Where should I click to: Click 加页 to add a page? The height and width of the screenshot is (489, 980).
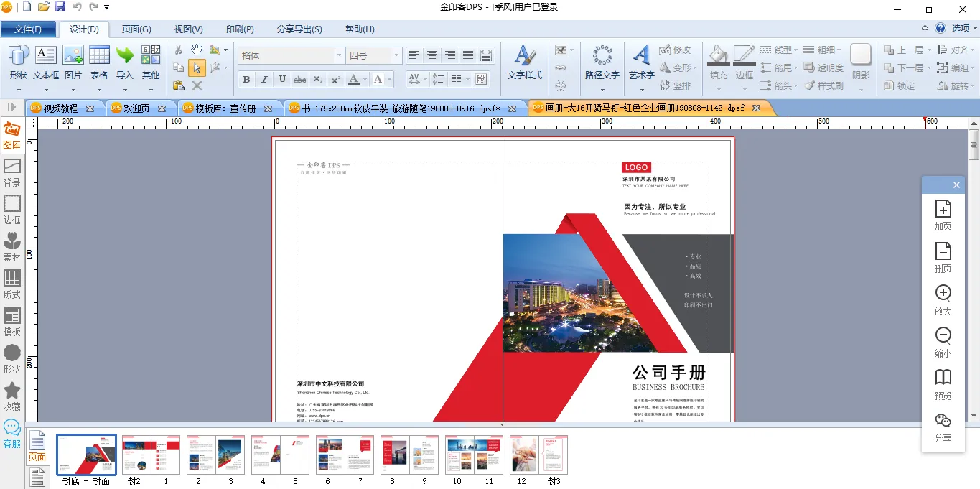(943, 215)
